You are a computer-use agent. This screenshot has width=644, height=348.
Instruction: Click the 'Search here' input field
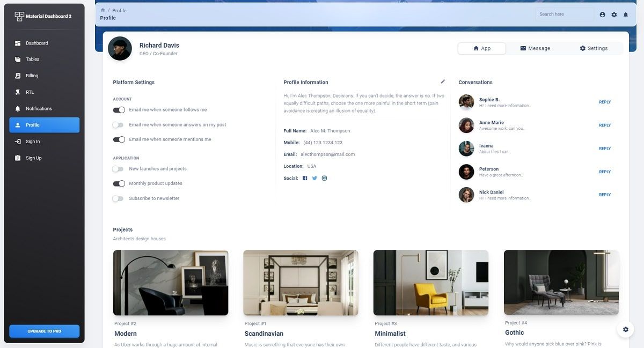pyautogui.click(x=564, y=14)
